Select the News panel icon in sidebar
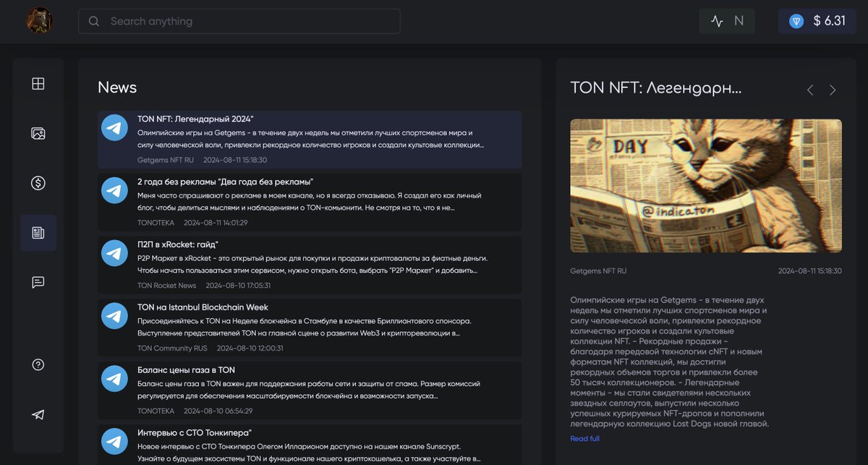 click(x=38, y=233)
